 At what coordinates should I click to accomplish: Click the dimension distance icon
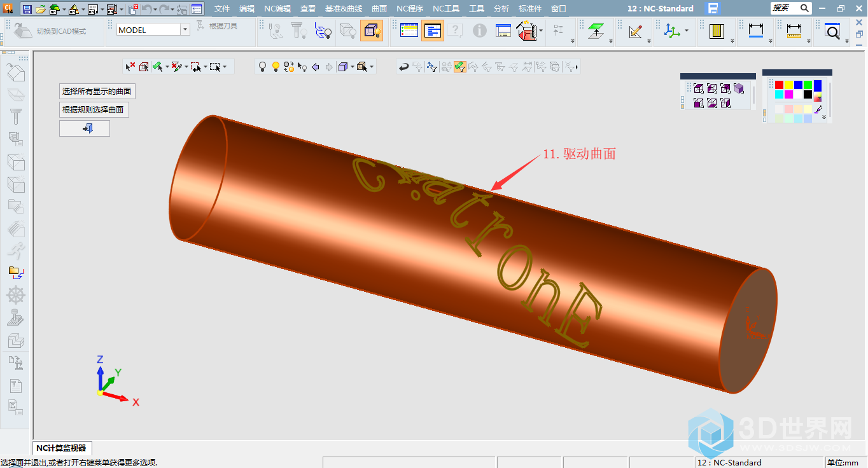pyautogui.click(x=756, y=31)
